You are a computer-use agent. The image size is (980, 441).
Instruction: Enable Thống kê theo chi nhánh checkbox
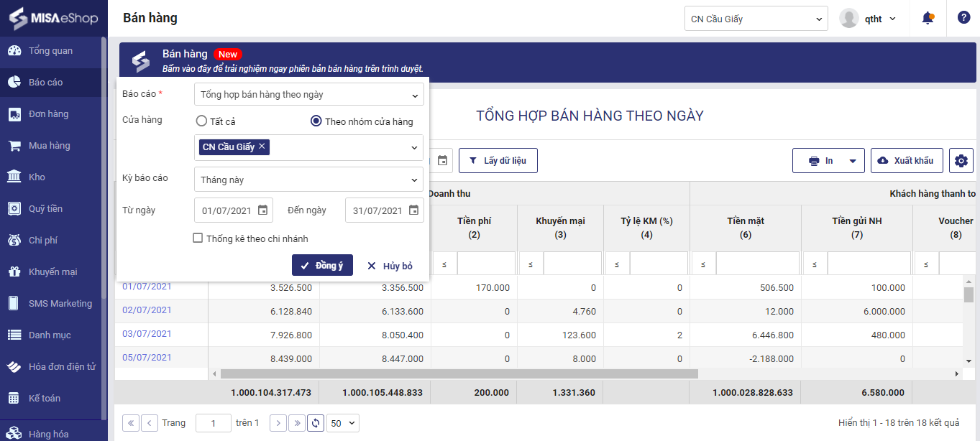[x=198, y=238]
